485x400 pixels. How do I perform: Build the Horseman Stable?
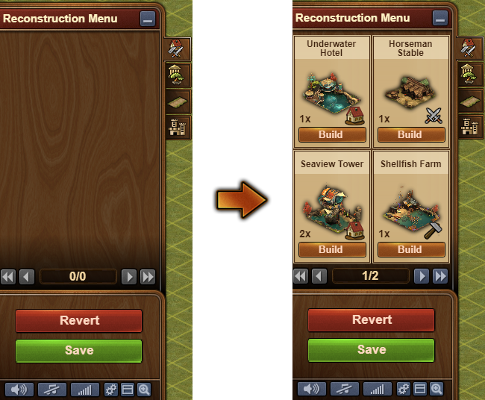(x=411, y=135)
